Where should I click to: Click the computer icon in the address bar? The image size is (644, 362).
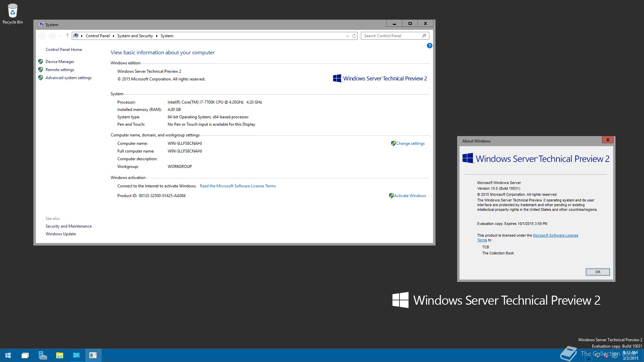coord(76,36)
